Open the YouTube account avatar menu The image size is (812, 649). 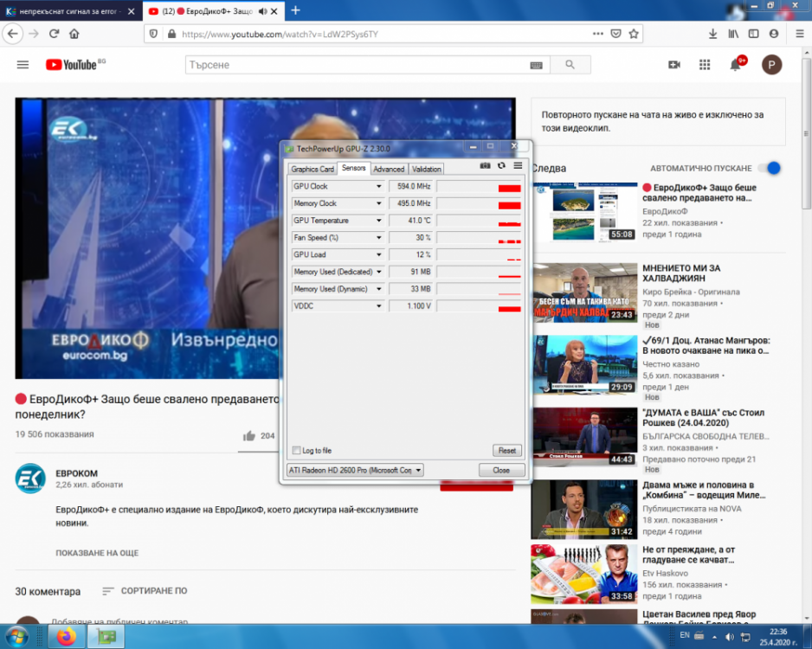[x=771, y=65]
